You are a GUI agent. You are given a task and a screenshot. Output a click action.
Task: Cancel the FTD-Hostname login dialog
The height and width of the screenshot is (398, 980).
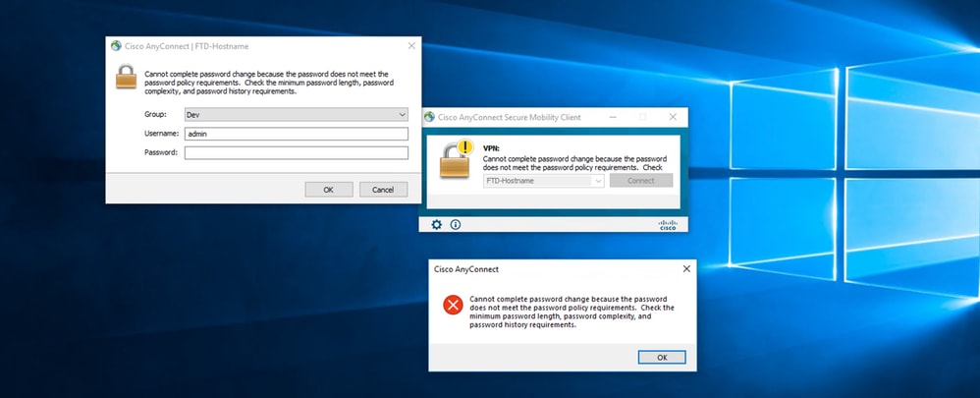click(383, 190)
